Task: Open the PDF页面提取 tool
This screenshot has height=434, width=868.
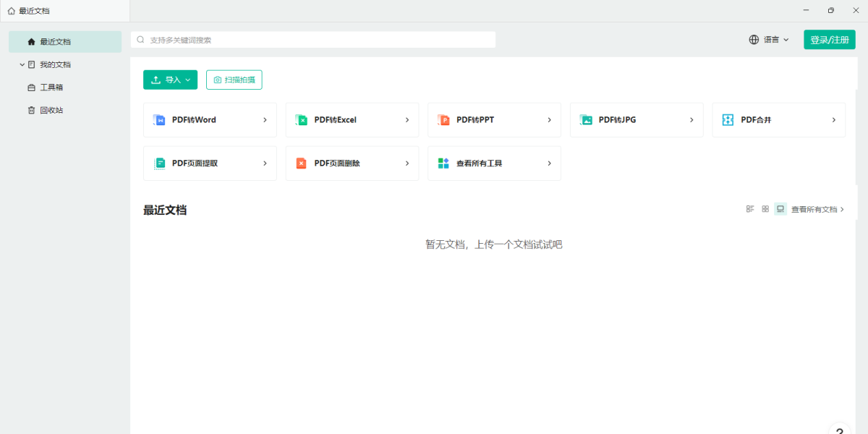Action: (210, 163)
